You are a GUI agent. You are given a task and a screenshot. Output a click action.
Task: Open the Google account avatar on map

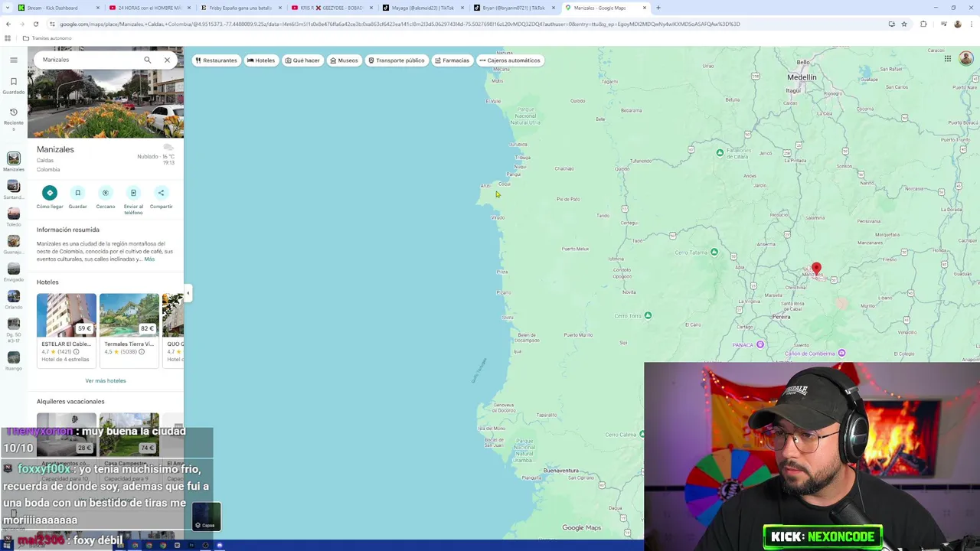click(966, 59)
